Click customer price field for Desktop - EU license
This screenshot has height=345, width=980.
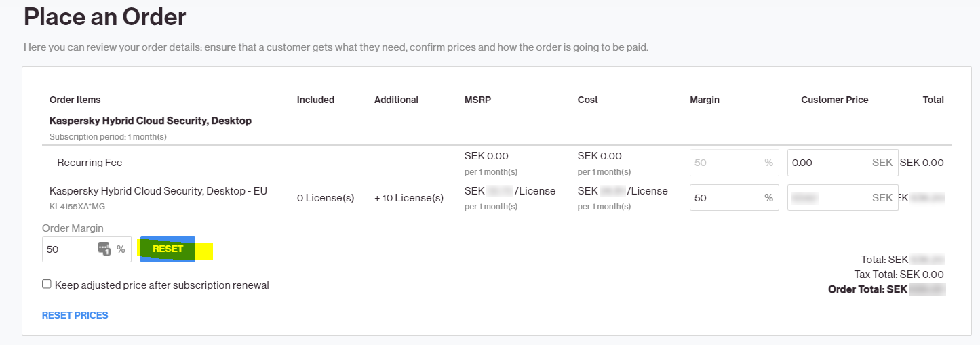tap(842, 197)
